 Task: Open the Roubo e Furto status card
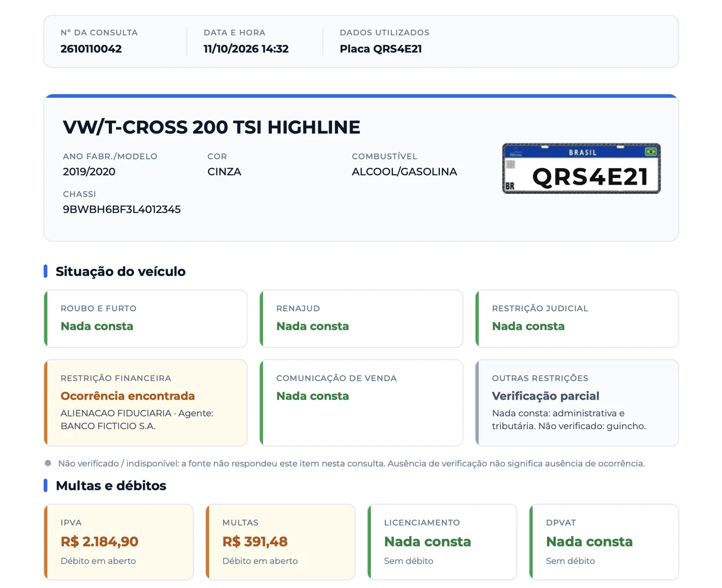coord(146,319)
